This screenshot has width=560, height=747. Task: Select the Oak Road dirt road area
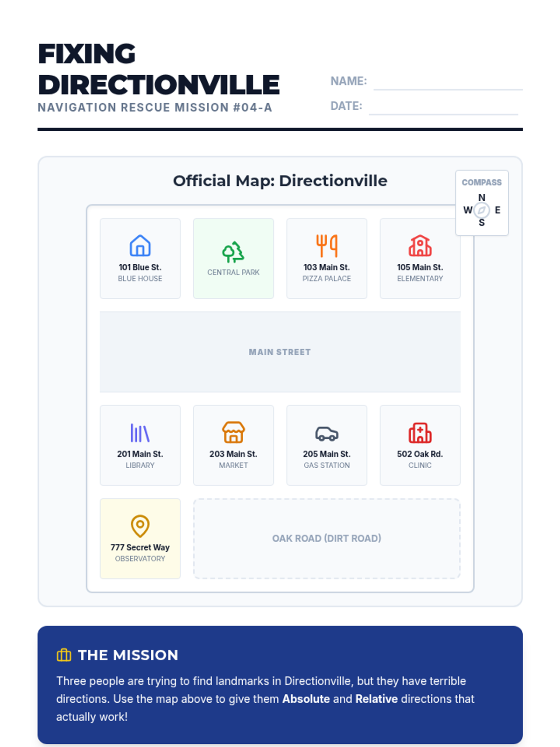click(x=327, y=538)
